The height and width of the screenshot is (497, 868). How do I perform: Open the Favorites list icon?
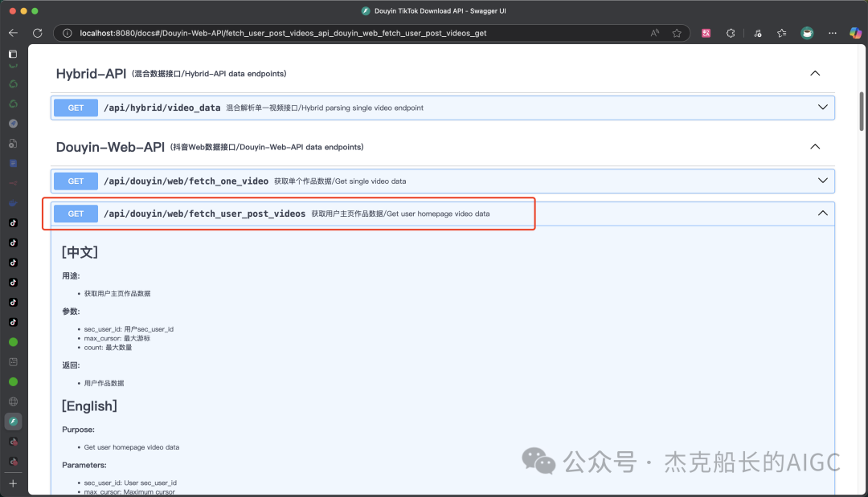point(782,33)
